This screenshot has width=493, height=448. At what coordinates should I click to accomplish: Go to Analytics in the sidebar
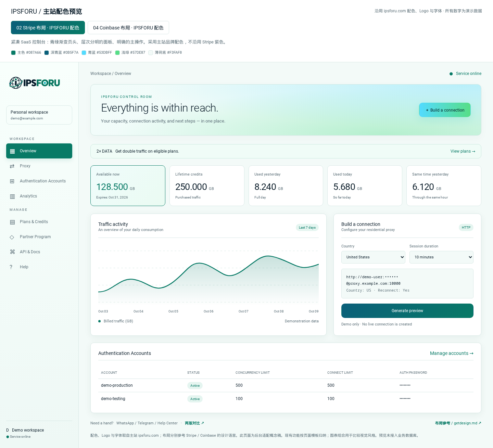click(x=39, y=196)
